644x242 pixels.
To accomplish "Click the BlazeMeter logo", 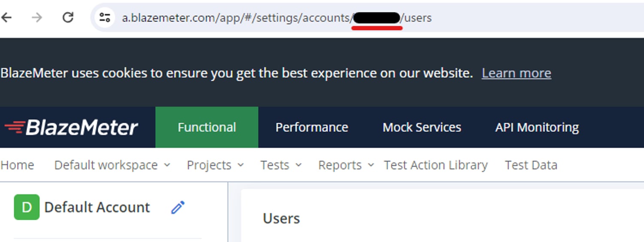I will click(x=71, y=128).
